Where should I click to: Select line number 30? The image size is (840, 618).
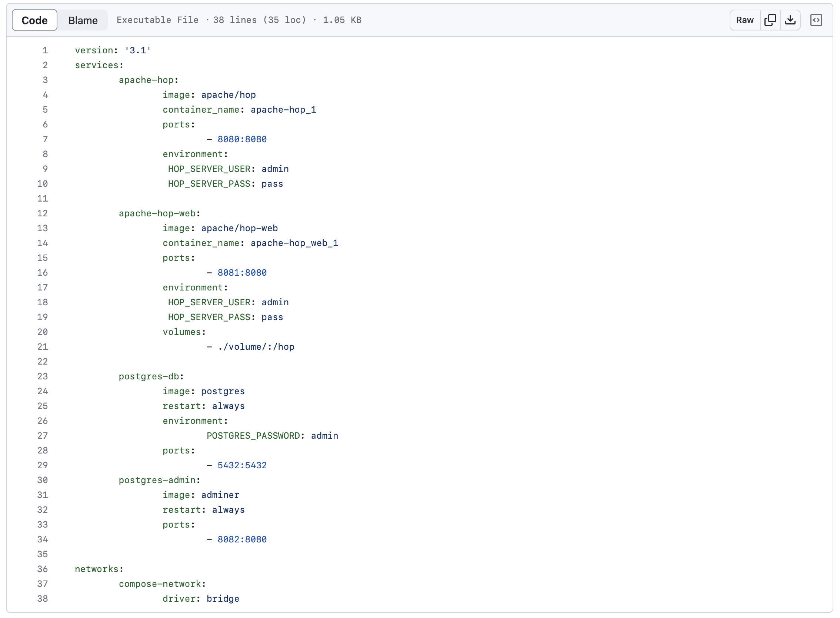(43, 480)
